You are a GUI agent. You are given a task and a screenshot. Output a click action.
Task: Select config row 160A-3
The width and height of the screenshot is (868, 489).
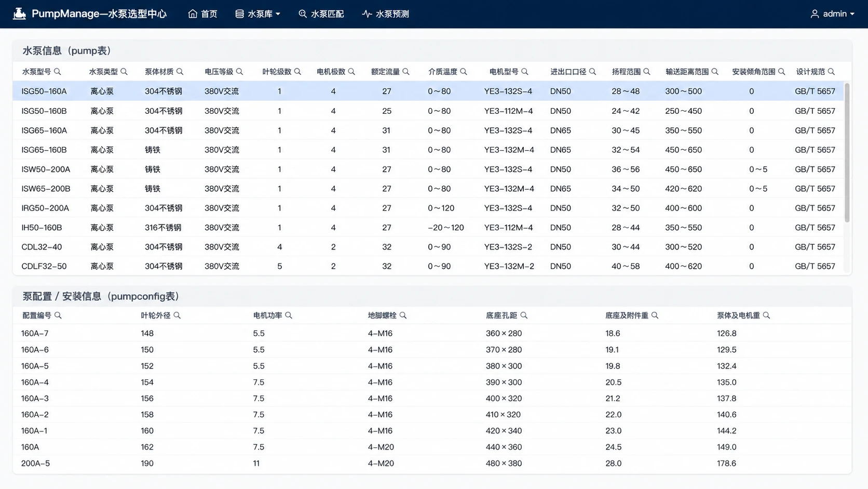[x=432, y=398]
